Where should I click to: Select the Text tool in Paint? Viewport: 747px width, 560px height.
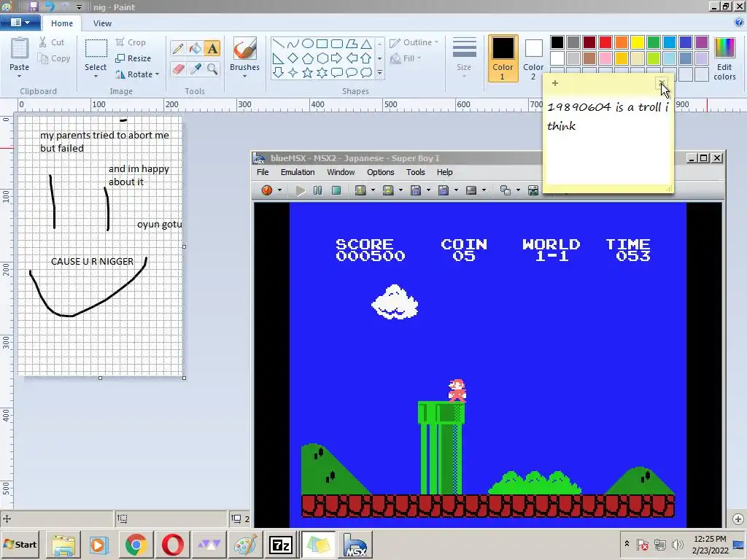212,49
